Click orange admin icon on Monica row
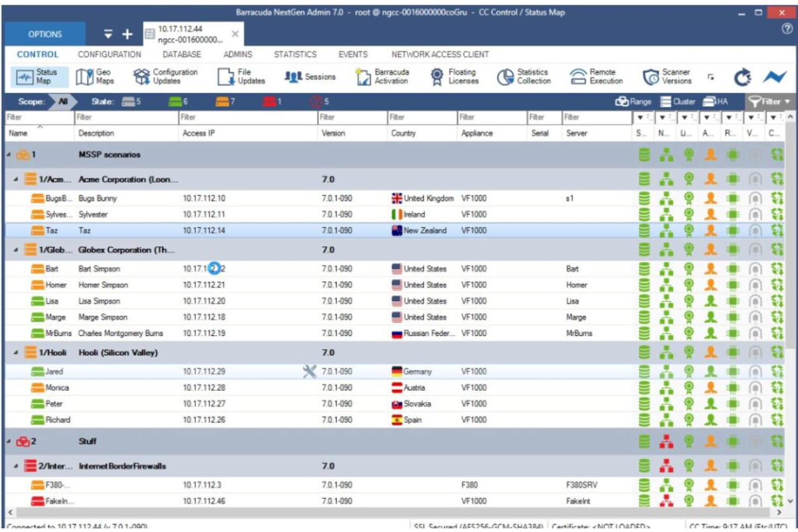Image resolution: width=798 pixels, height=532 pixels. coord(711,388)
